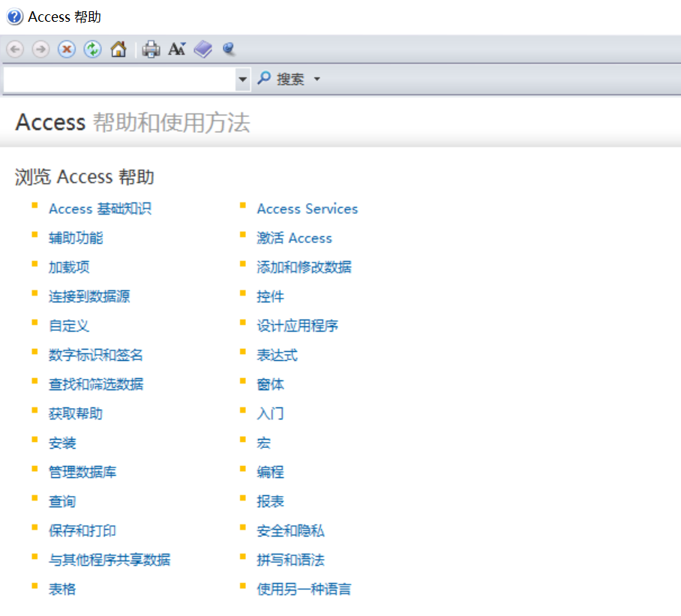
Task: Open 数字标识和签名 topic
Action: 95,356
